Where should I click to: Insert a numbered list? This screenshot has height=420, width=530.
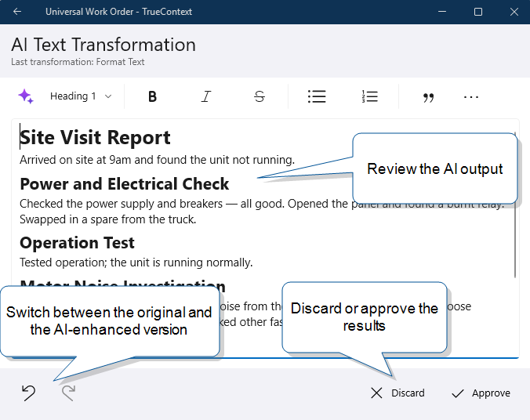[x=370, y=96]
